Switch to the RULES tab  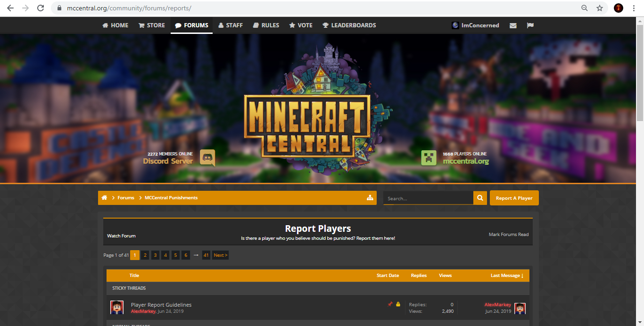266,25
